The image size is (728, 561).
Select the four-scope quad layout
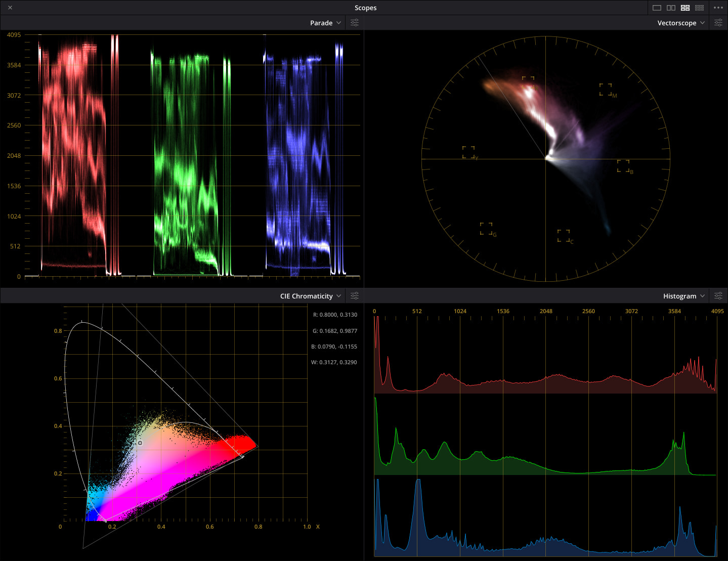tap(685, 8)
